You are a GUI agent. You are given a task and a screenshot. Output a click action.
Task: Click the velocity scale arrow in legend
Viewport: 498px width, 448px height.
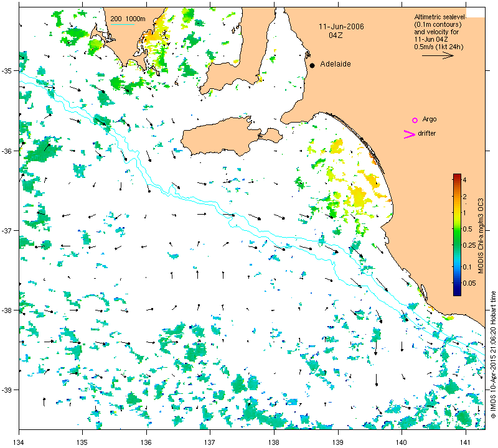click(x=438, y=55)
